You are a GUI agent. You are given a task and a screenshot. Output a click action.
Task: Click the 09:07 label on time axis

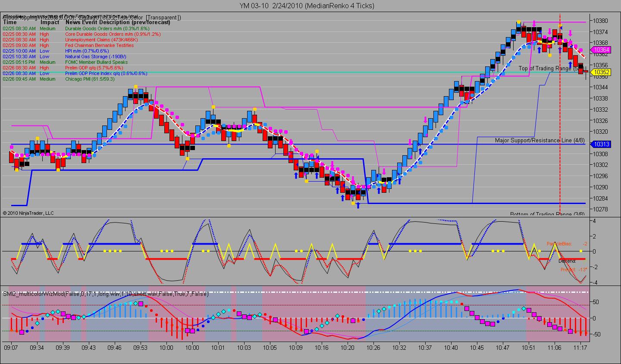11,347
